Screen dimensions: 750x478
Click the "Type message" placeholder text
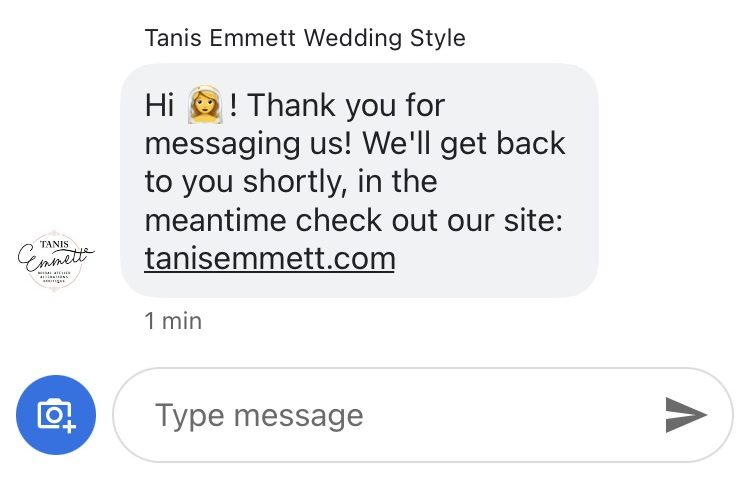coord(259,415)
